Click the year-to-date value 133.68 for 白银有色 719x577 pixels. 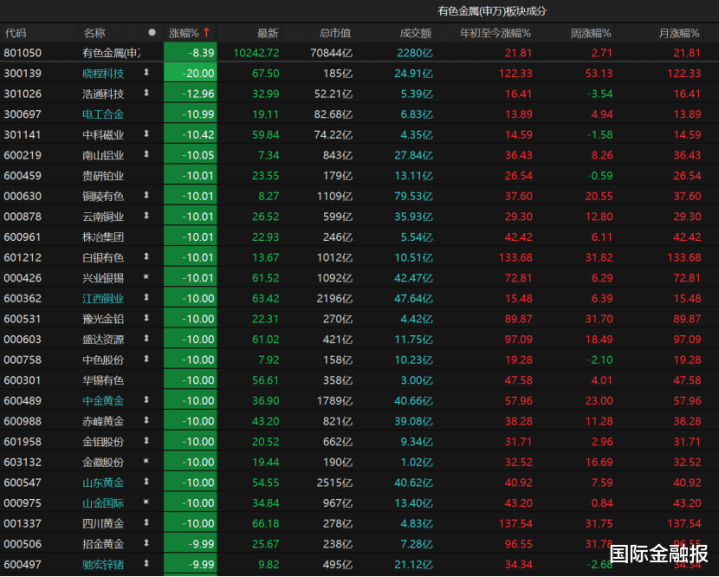(x=516, y=258)
